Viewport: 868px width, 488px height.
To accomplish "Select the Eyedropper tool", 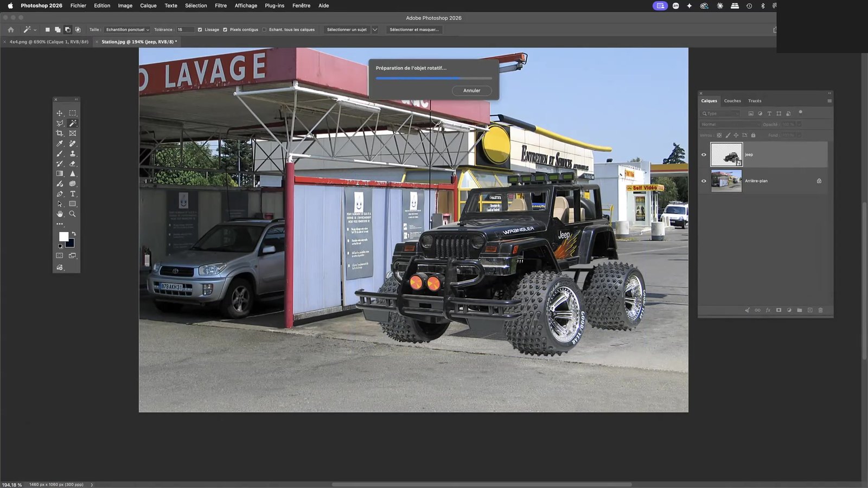I will (60, 144).
